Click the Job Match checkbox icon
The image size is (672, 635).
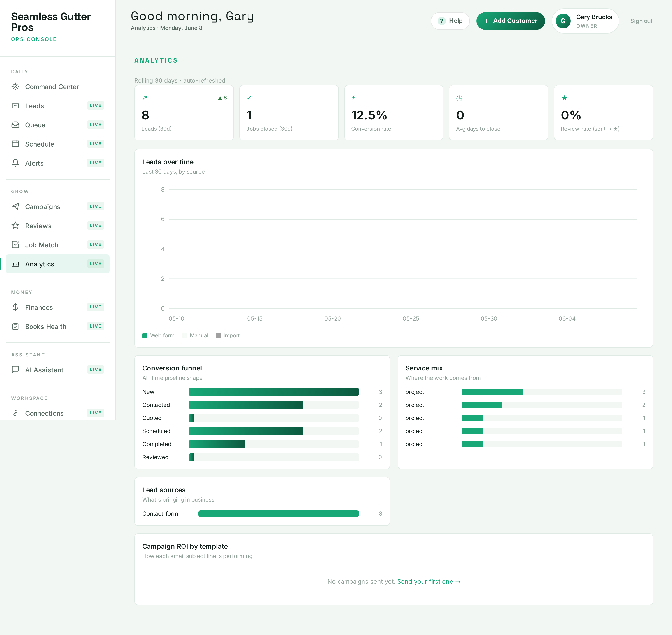coord(15,244)
